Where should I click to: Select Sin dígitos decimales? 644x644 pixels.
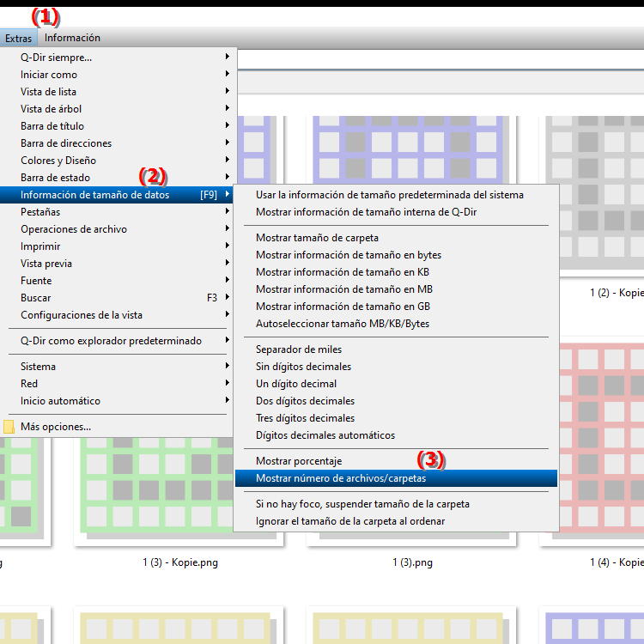[x=396, y=367]
